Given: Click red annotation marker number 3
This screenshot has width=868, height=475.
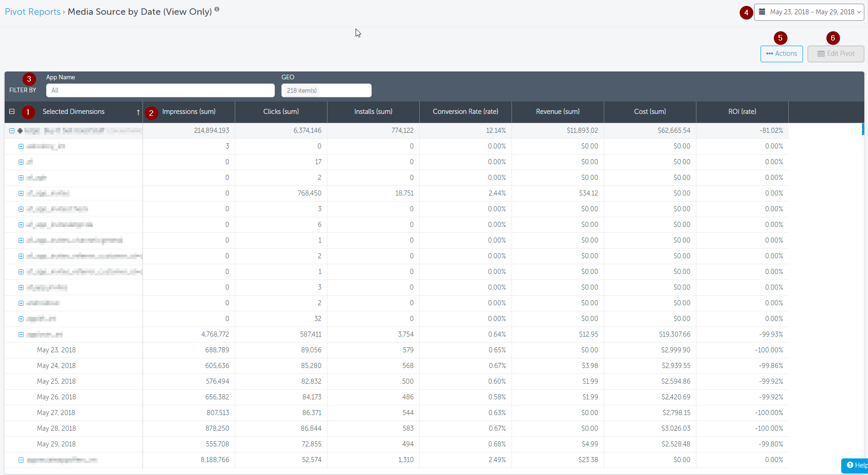Looking at the screenshot, I should 29,79.
